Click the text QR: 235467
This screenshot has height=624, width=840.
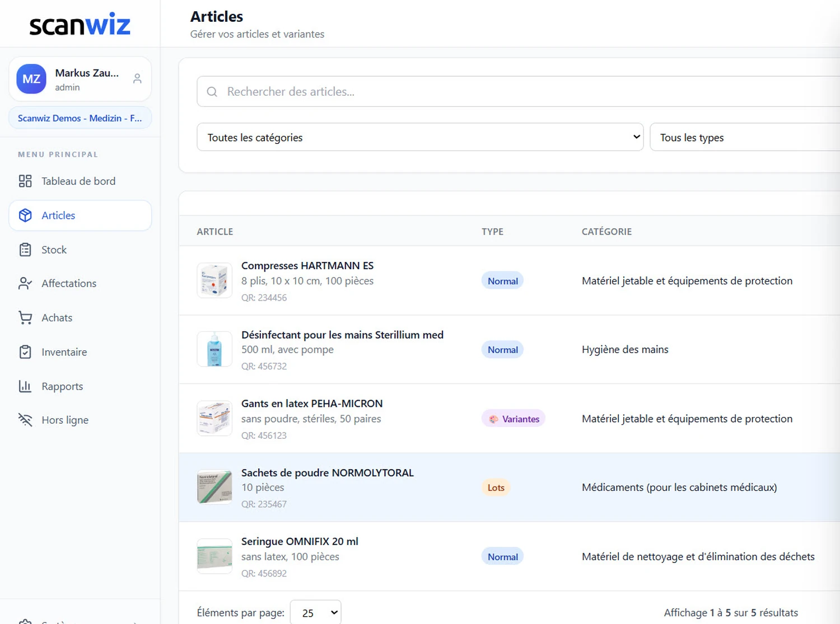(x=264, y=504)
